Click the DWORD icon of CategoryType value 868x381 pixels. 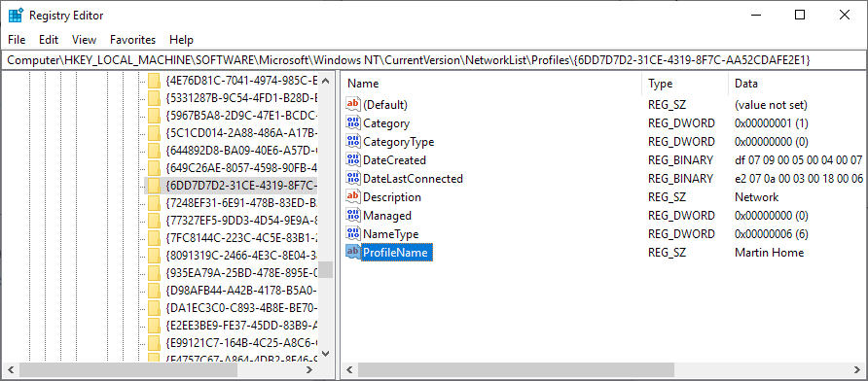click(352, 141)
